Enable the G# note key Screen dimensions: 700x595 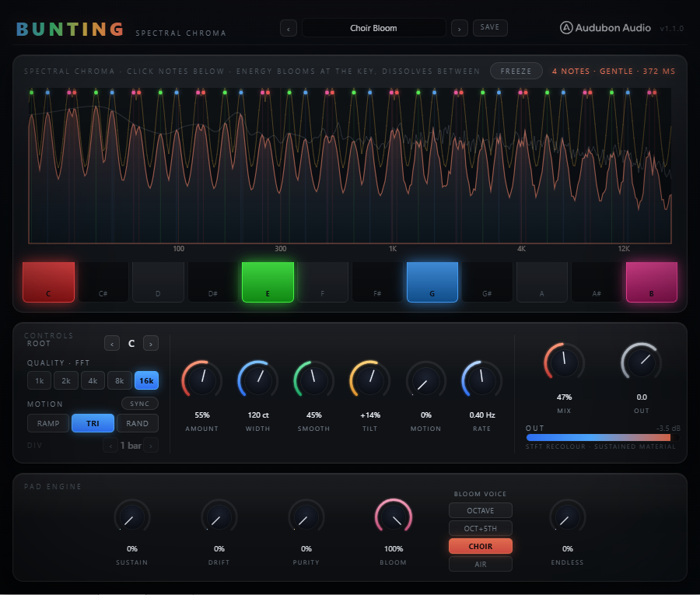[x=487, y=282]
